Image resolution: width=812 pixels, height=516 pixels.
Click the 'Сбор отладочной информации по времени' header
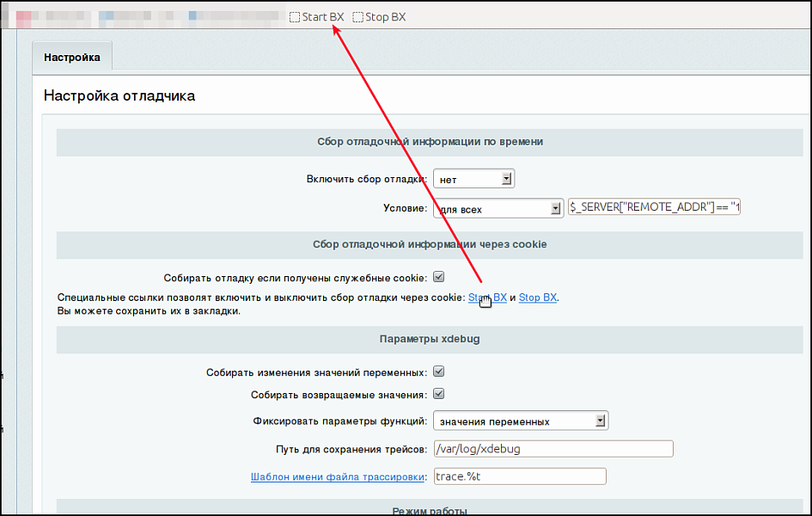(430, 142)
